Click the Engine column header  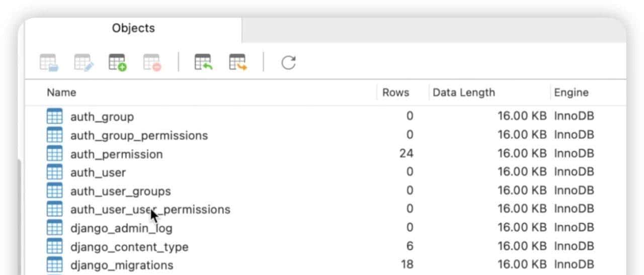click(x=571, y=93)
